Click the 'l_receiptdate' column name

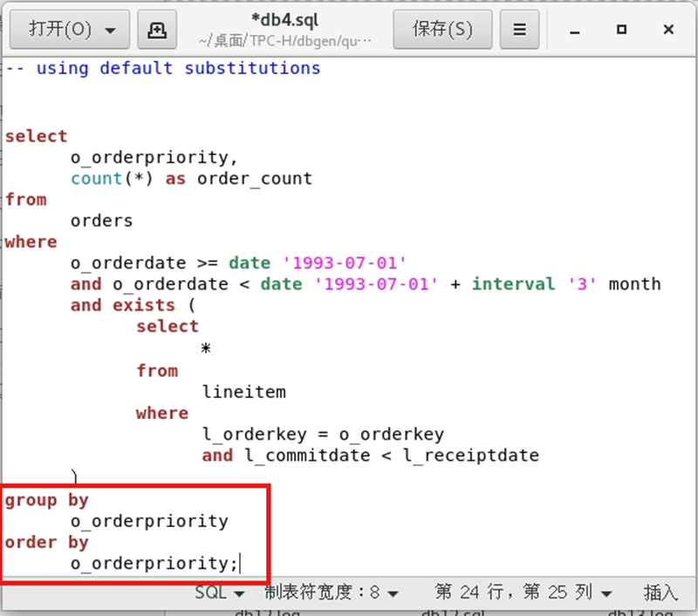471,455
